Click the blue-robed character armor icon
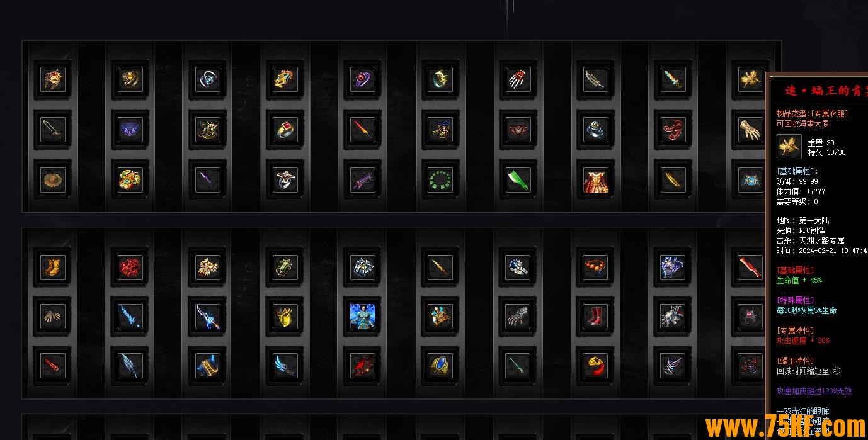This screenshot has width=868, height=440. pyautogui.click(x=363, y=316)
